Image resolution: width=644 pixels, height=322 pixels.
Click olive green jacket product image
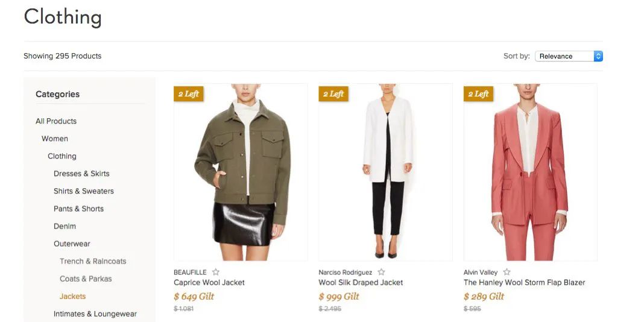[241, 172]
